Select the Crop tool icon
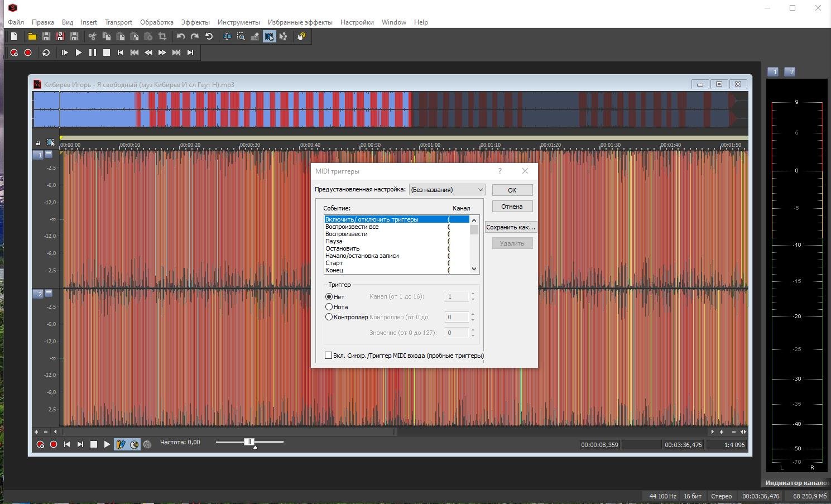The height and width of the screenshot is (504, 831). tap(162, 36)
